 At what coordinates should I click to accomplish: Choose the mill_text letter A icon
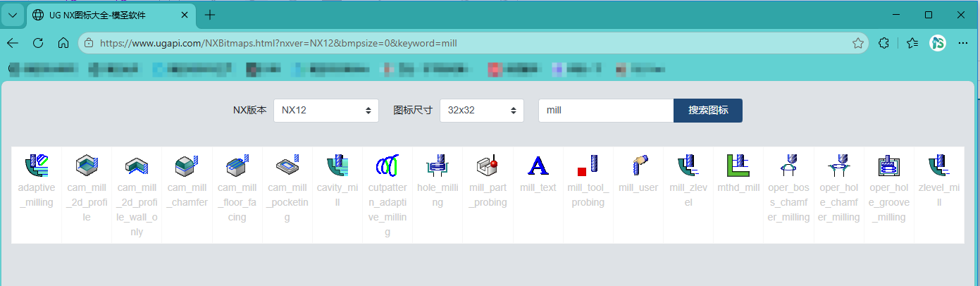click(538, 166)
